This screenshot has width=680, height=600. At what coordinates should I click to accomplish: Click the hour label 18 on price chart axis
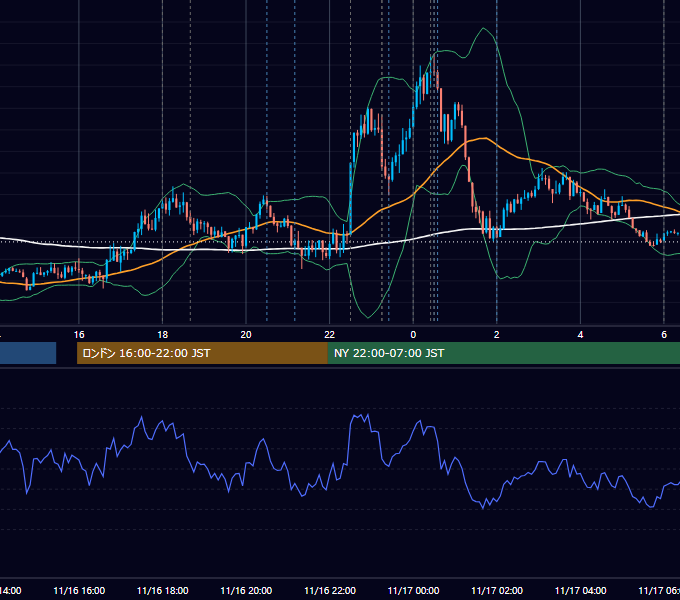point(163,335)
